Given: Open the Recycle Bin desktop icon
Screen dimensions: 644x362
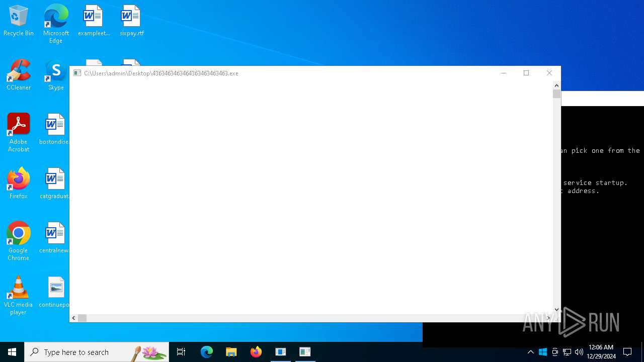Looking at the screenshot, I should [x=19, y=21].
